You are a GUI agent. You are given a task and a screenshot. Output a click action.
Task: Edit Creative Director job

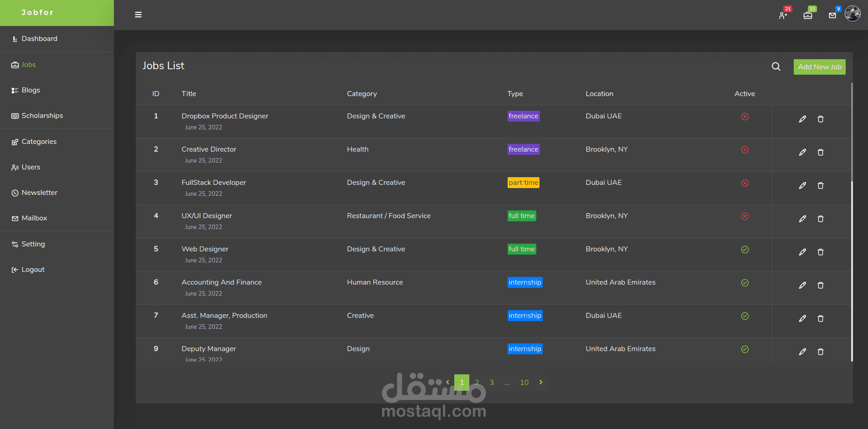[x=802, y=152]
